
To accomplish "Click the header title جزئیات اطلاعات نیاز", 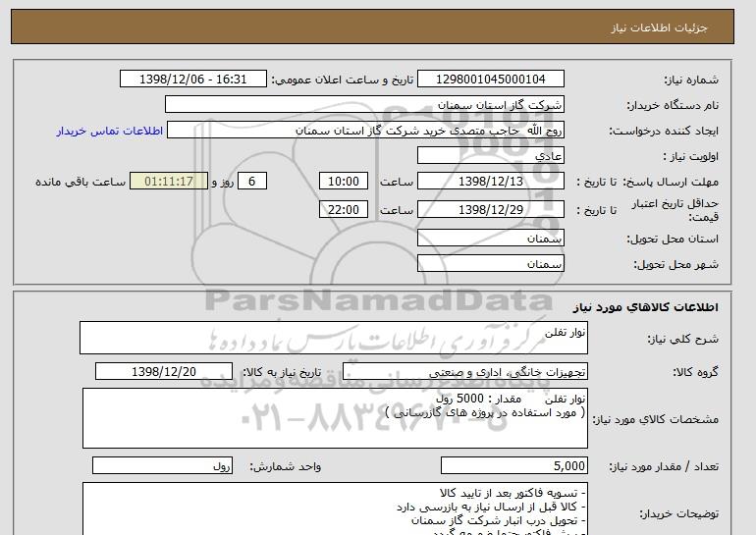I will coord(659,27).
